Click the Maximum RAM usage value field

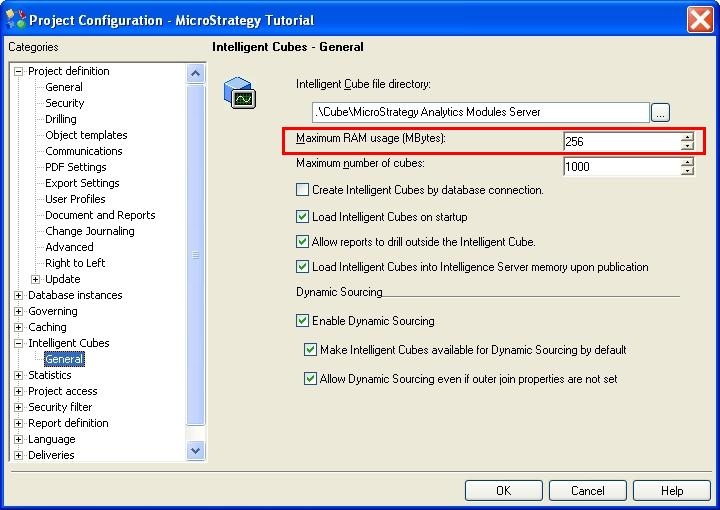point(622,141)
